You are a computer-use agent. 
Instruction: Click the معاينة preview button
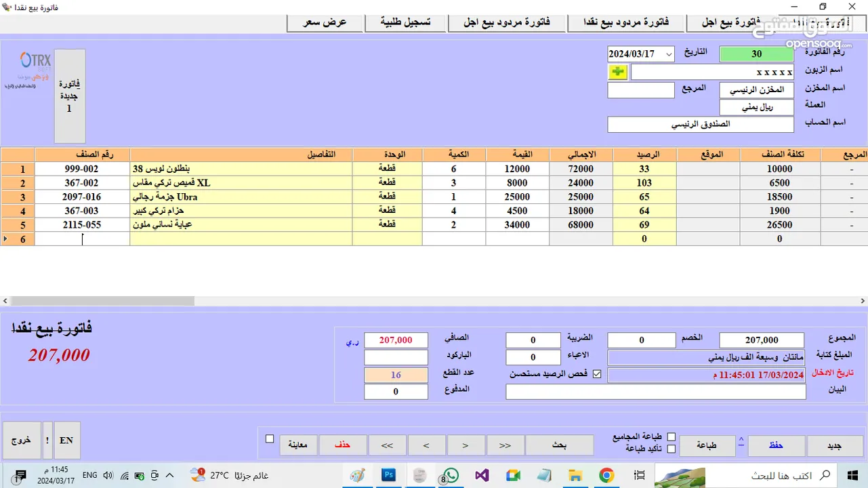coord(298,445)
